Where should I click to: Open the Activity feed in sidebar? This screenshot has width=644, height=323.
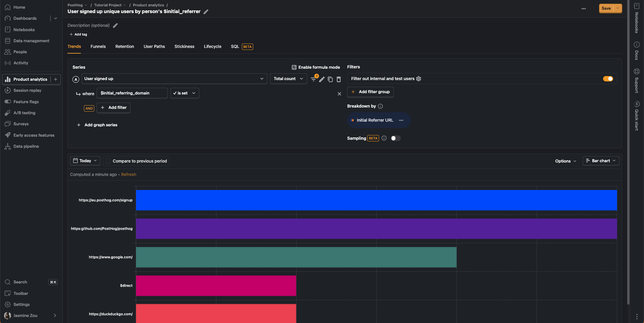click(21, 63)
